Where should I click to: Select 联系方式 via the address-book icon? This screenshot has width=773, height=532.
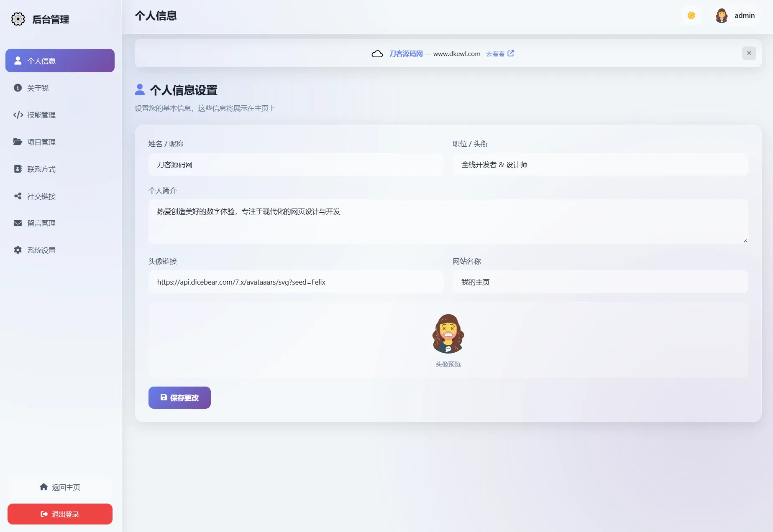point(18,169)
